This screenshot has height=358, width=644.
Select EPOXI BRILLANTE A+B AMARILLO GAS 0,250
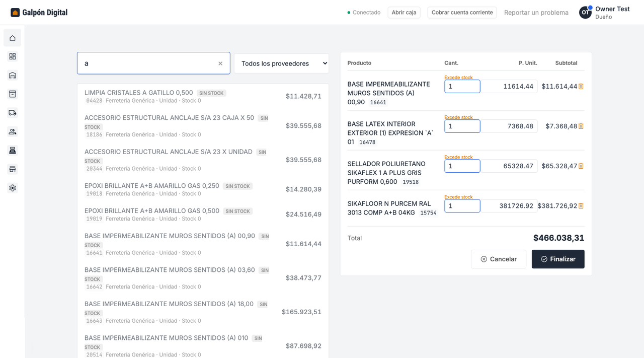point(203,189)
